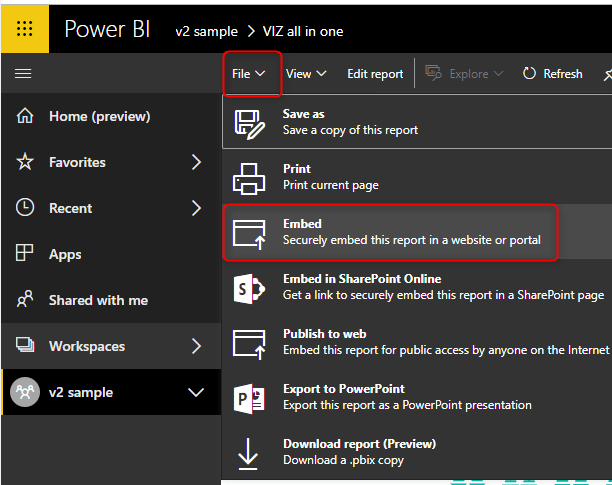The image size is (612, 485).
Task: Click the VIZ all in one breadcrumb
Action: [x=303, y=31]
